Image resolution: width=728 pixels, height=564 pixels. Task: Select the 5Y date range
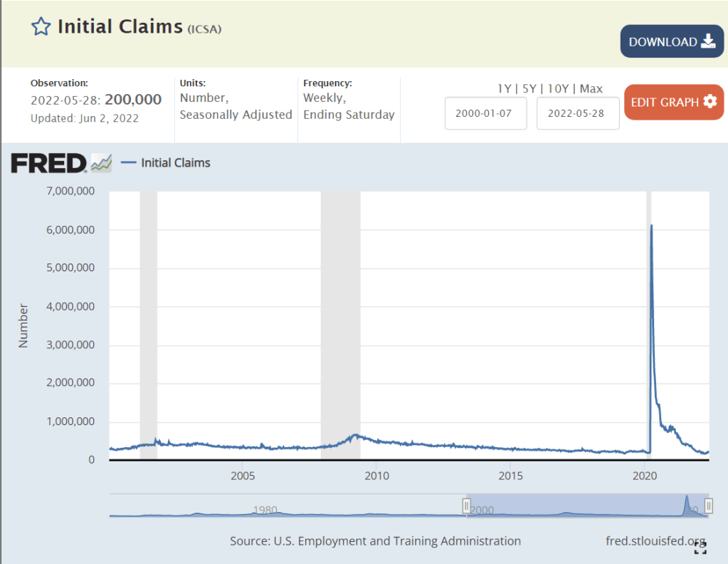click(529, 89)
